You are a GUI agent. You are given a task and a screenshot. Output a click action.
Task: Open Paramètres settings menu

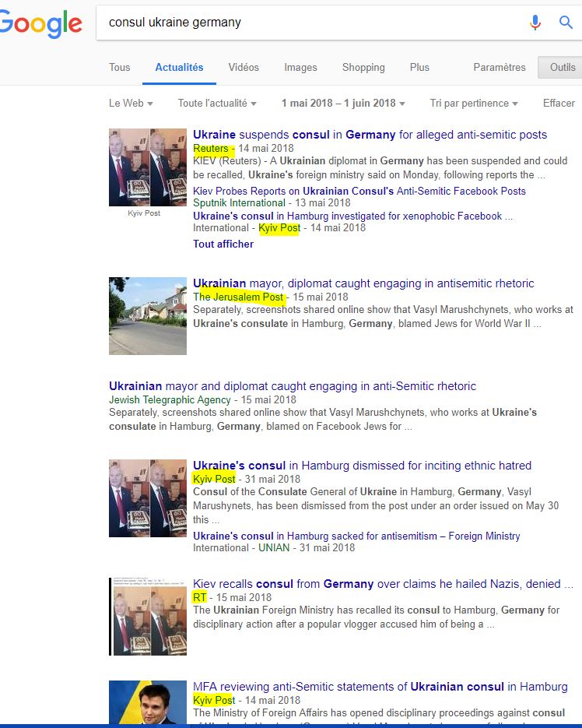[500, 67]
